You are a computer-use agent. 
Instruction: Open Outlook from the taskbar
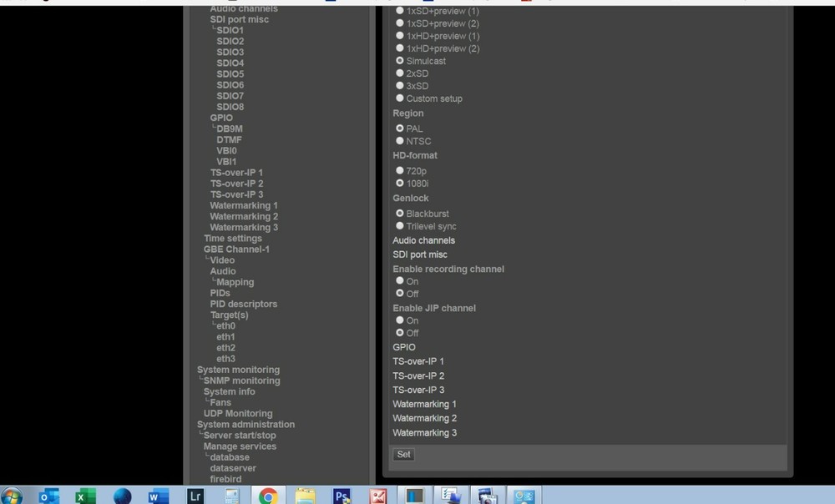point(49,496)
